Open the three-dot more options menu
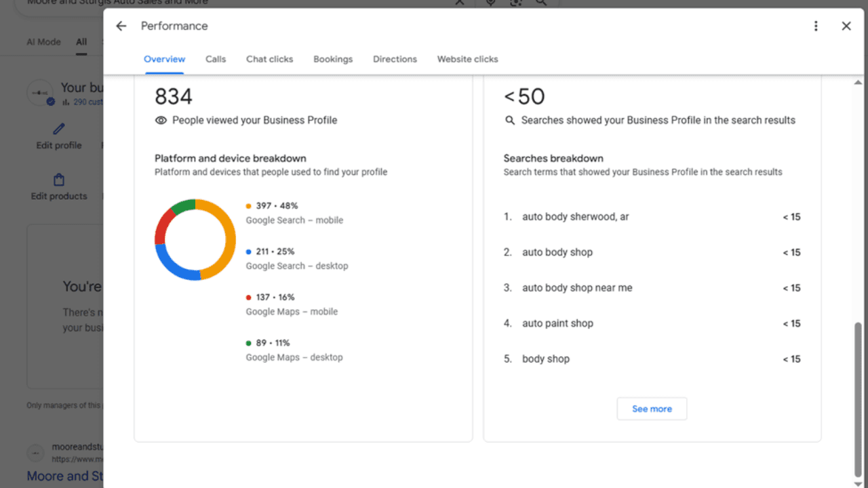The height and width of the screenshot is (488, 868). [x=816, y=26]
